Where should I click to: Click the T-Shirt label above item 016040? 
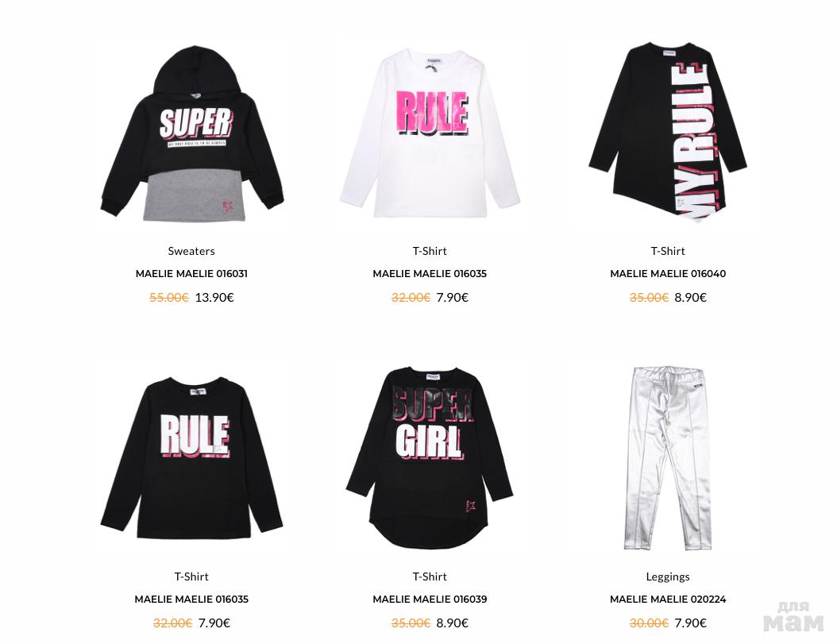[668, 251]
